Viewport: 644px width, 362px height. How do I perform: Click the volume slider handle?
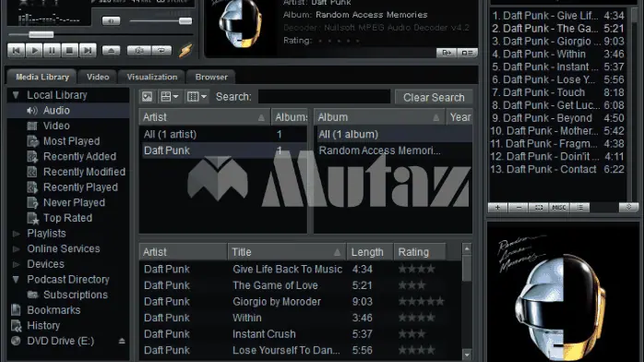185,21
